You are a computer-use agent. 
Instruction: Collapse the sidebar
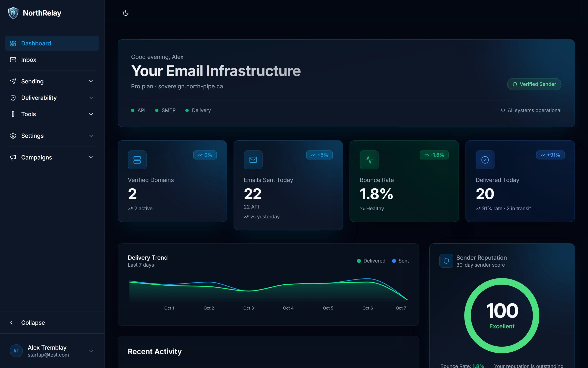point(52,322)
